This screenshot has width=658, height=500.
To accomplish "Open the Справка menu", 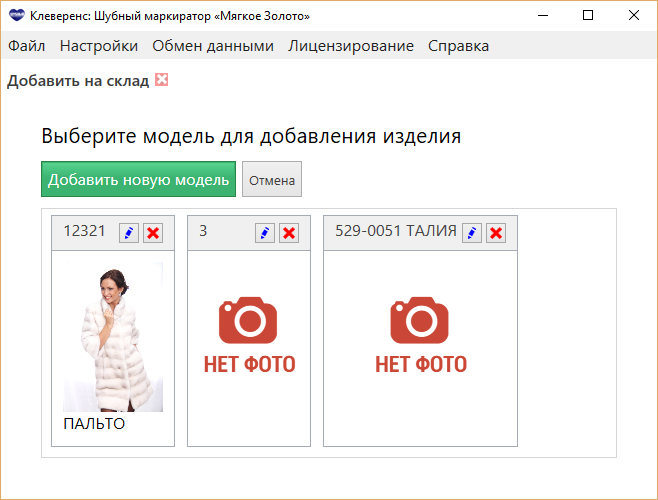I will (x=458, y=46).
